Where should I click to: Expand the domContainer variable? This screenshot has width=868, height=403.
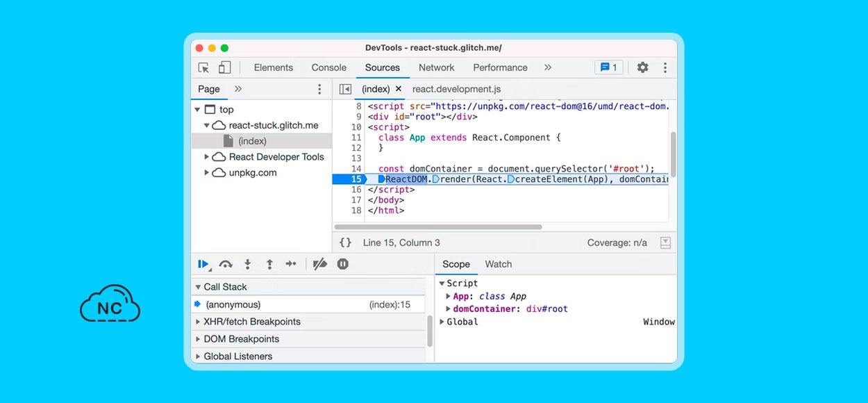[448, 309]
